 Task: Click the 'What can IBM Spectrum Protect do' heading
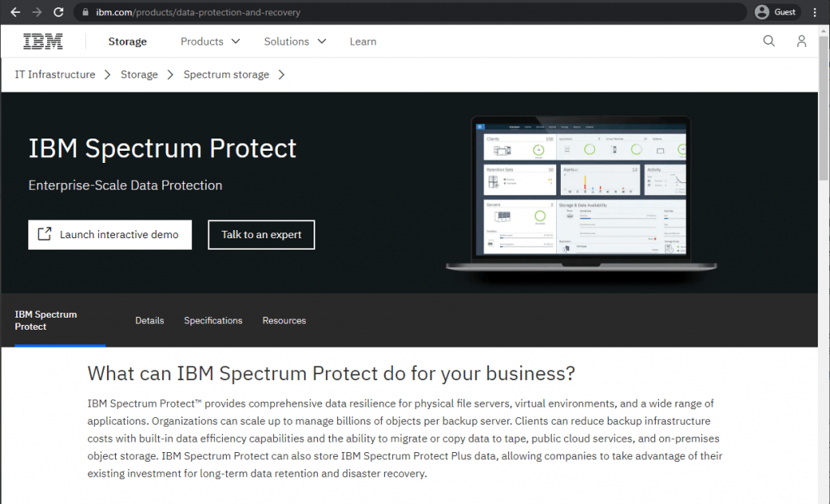coord(332,374)
